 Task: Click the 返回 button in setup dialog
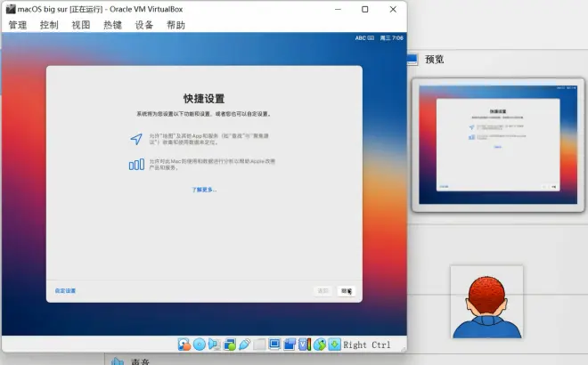point(323,291)
